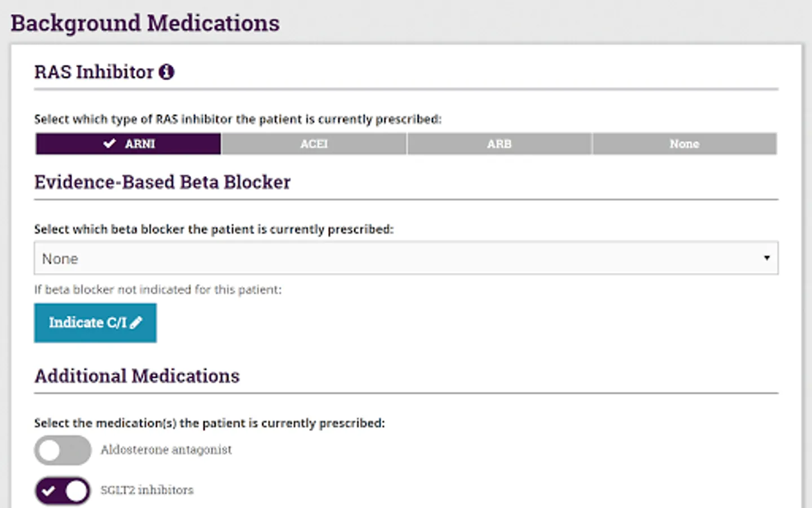Click the Aldosterone antagonist label text
812x508 pixels.
[166, 450]
